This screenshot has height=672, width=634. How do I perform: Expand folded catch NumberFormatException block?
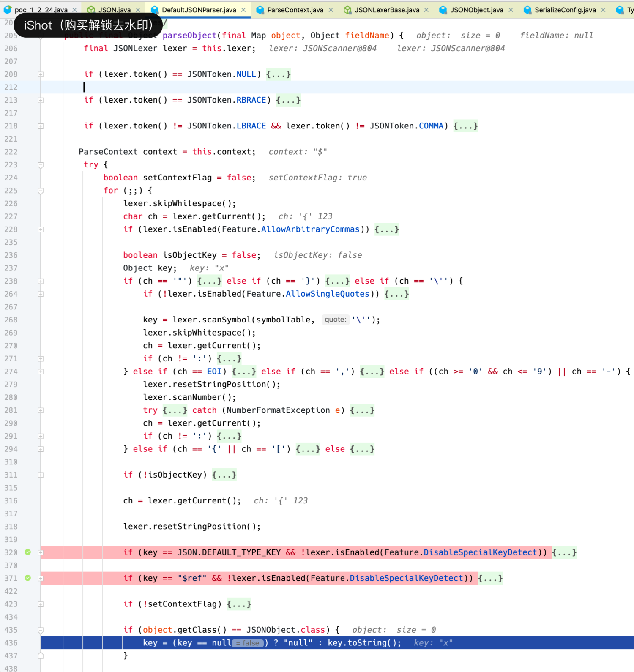click(x=362, y=410)
